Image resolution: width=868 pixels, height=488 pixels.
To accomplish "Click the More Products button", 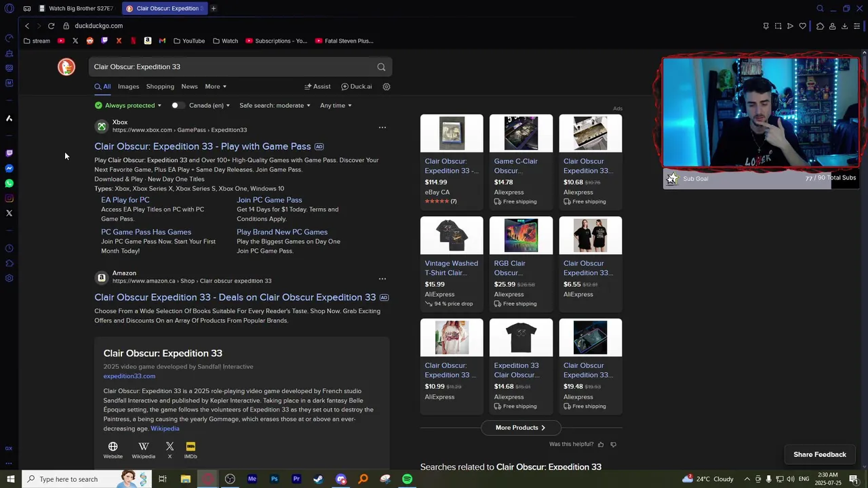I will pyautogui.click(x=520, y=428).
